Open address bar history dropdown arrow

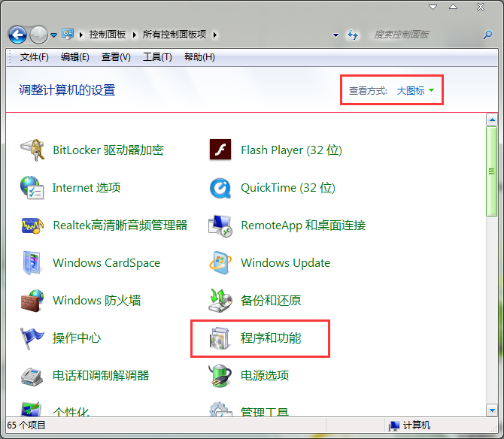tap(335, 35)
